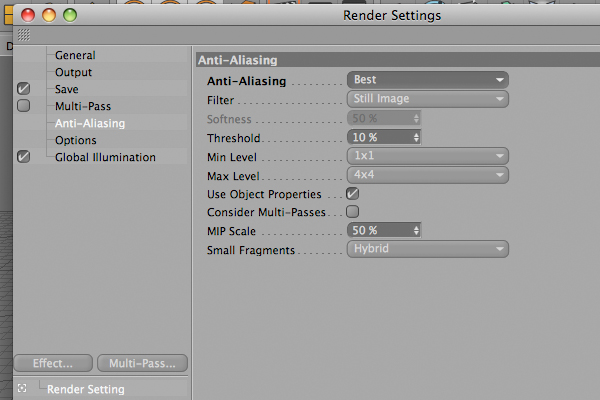Open the Options settings page
This screenshot has width=600, height=400.
[x=76, y=140]
